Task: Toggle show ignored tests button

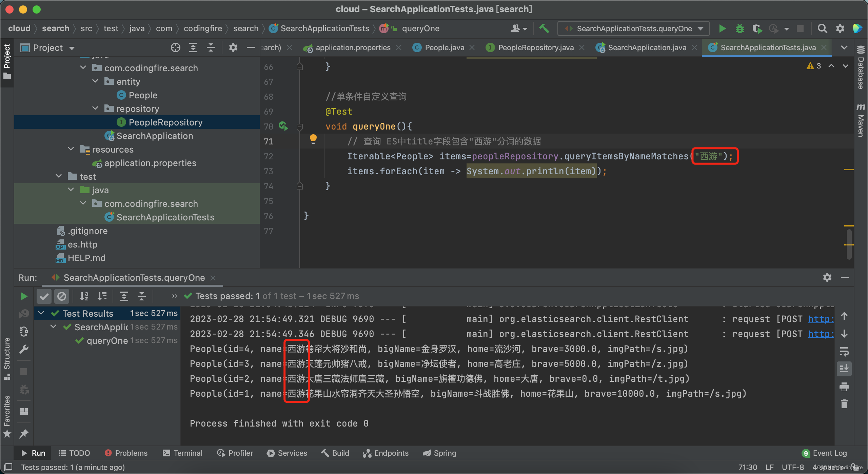Action: pyautogui.click(x=62, y=296)
